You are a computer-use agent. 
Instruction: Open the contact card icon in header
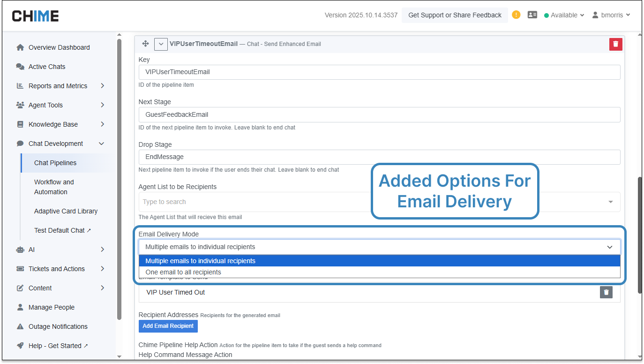tap(532, 15)
